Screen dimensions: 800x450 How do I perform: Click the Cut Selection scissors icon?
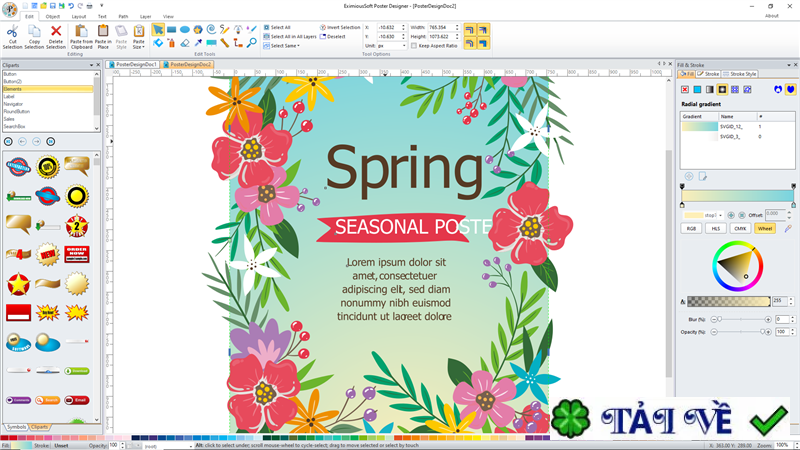[12, 31]
